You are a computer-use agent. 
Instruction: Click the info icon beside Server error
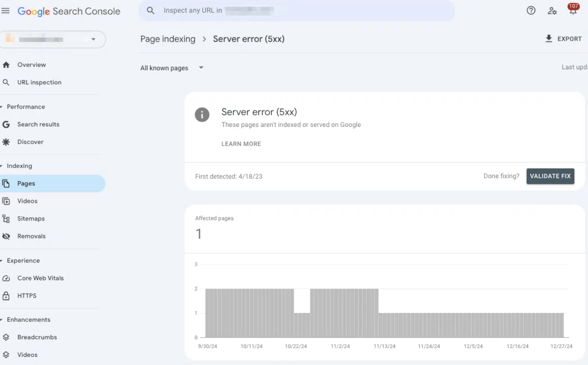click(x=202, y=114)
